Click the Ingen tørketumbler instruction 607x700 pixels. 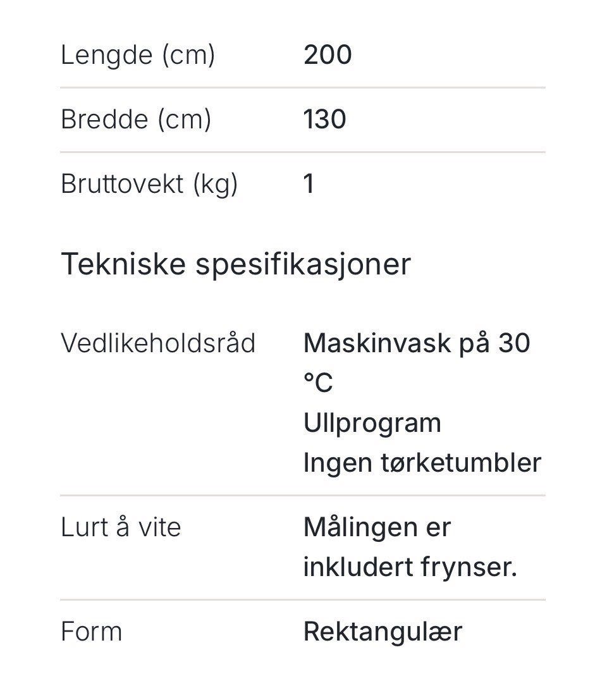[x=422, y=462]
